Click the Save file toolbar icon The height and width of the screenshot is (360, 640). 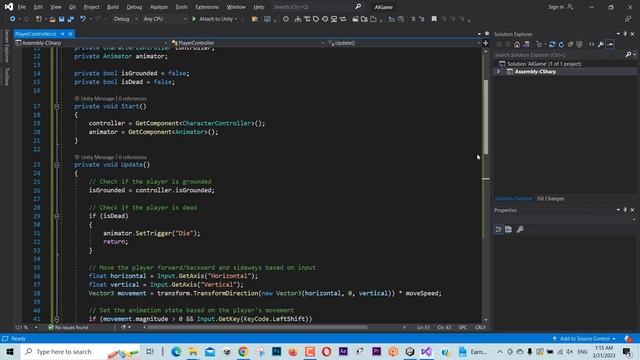[x=61, y=19]
